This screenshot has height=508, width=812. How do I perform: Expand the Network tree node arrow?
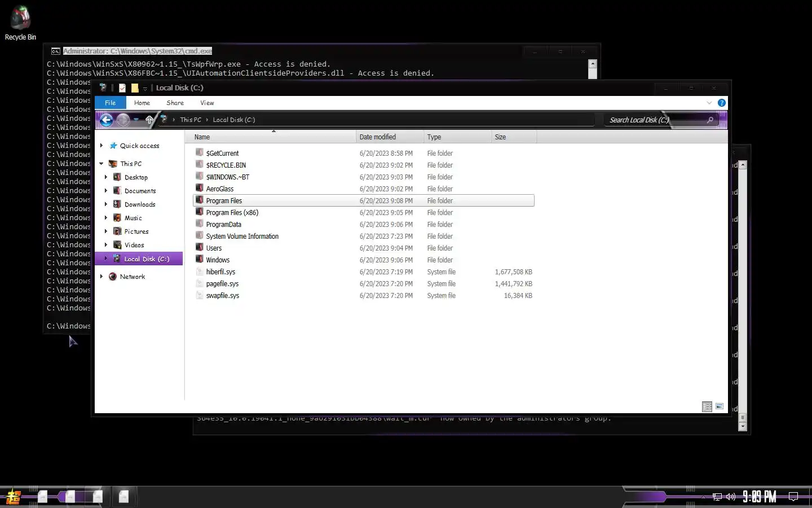[x=101, y=277]
